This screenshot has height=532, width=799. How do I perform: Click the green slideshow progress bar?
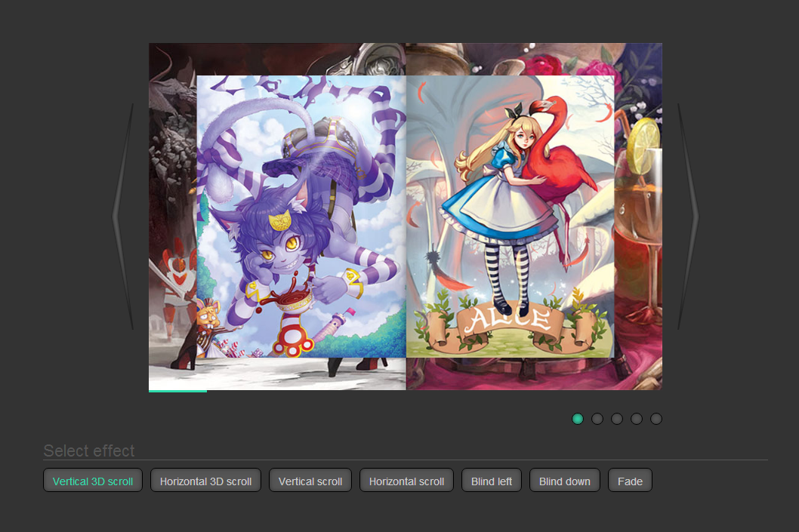coord(177,391)
